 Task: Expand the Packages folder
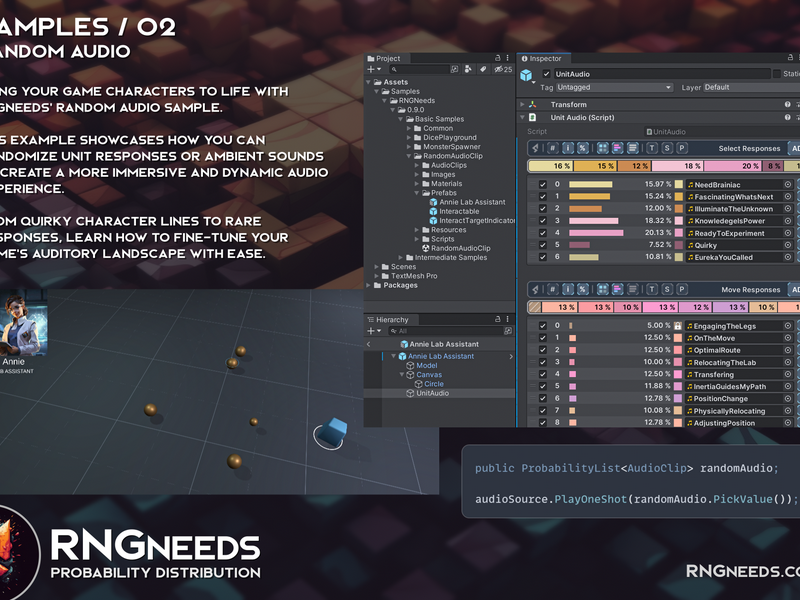pos(368,285)
